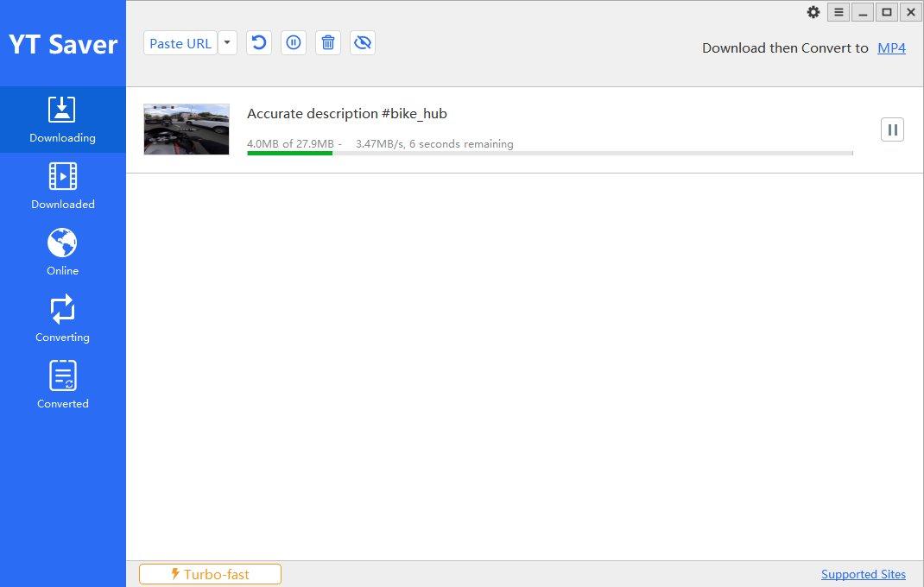Pause the bike_hub download
The width and height of the screenshot is (924, 587).
pos(891,129)
